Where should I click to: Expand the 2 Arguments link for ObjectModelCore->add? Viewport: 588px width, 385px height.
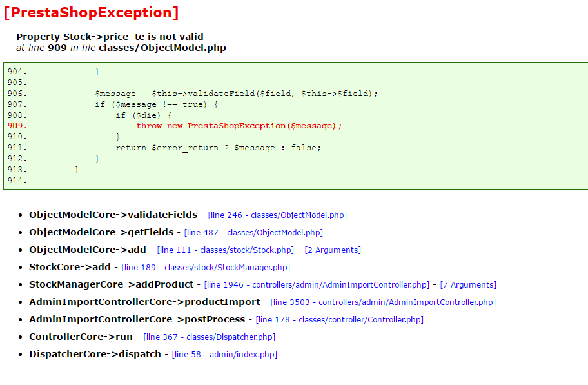point(333,250)
